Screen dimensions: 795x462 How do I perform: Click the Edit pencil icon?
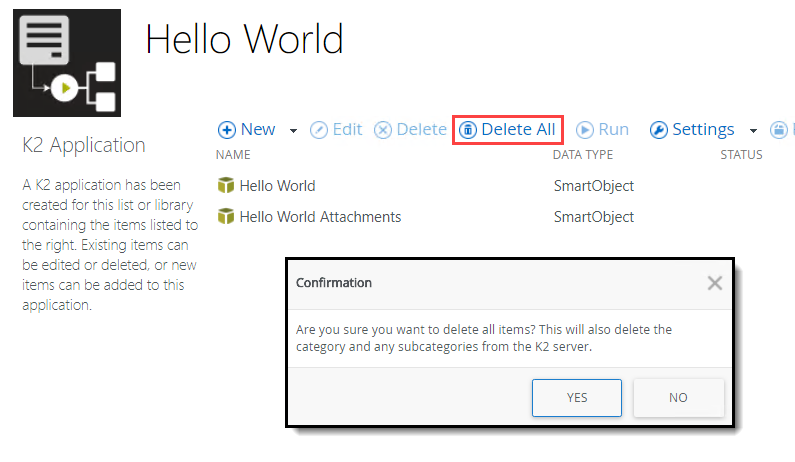[x=319, y=130]
